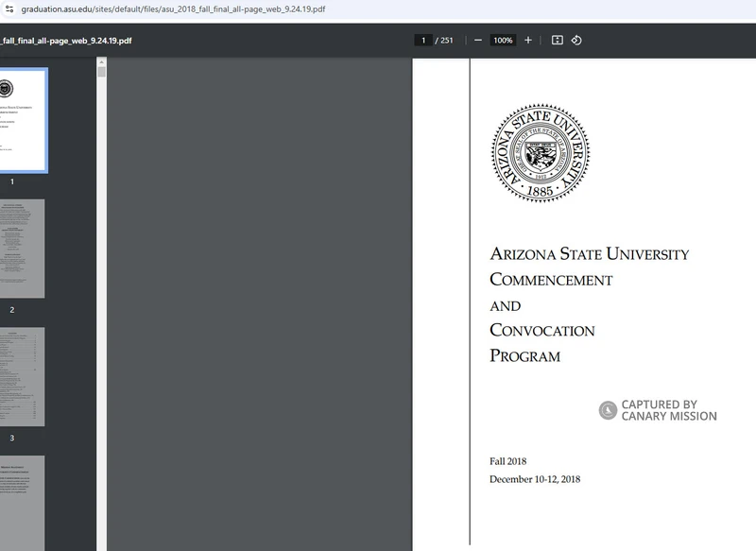This screenshot has height=551, width=756.
Task: Click the PDF file name title
Action: click(x=66, y=41)
